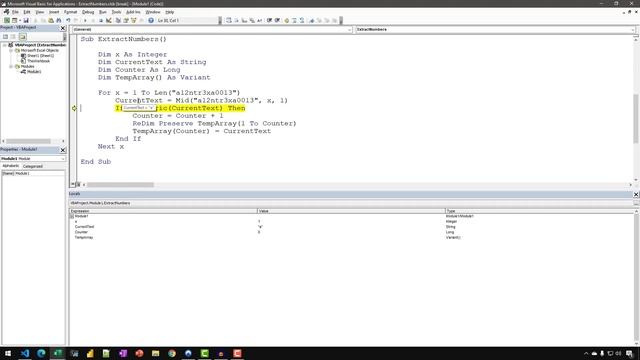Click the Save icon in the toolbar
640x360 pixels.
(x=26, y=20)
